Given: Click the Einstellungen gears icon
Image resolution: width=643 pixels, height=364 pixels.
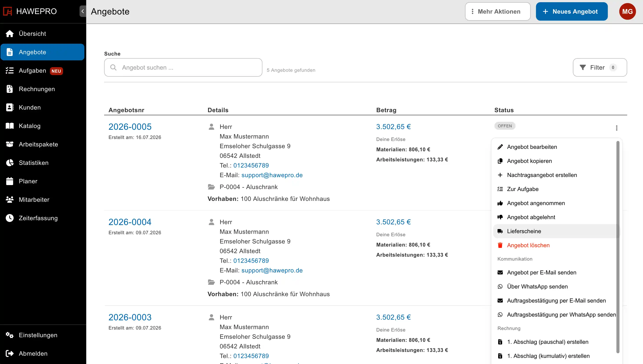Looking at the screenshot, I should click(9, 335).
